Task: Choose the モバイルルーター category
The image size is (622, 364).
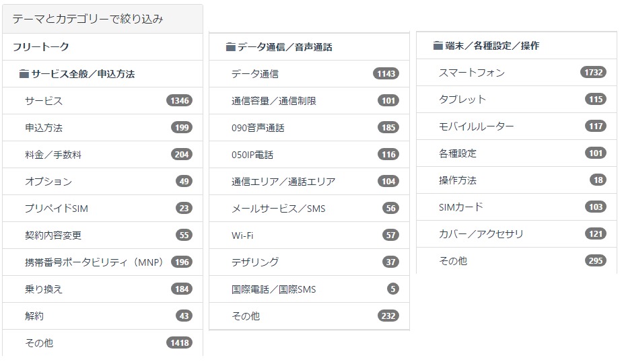Action: (x=476, y=126)
